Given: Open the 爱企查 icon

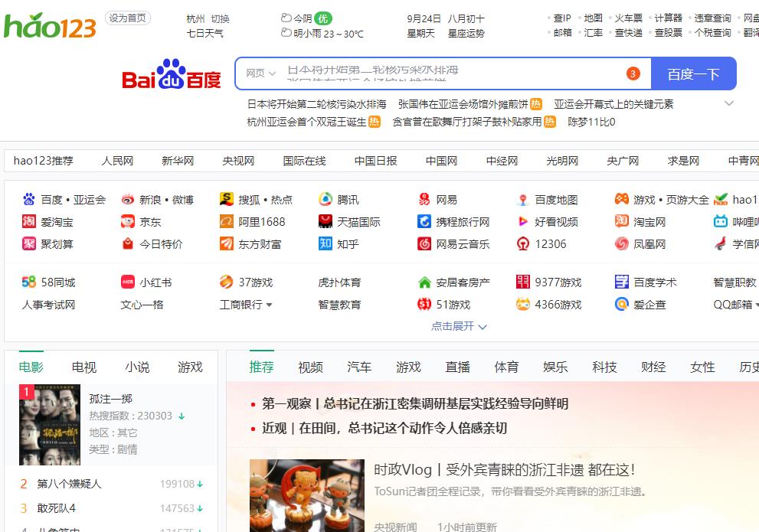Looking at the screenshot, I should click(622, 304).
